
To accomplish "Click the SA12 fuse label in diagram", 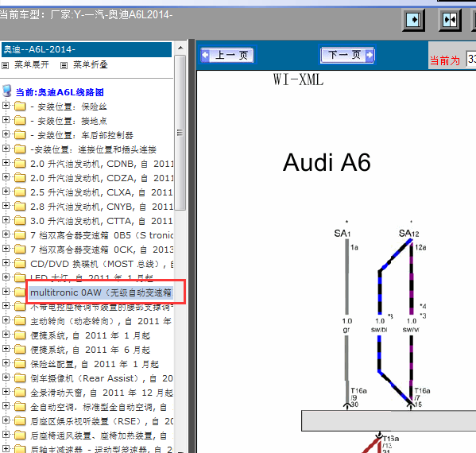I will click(408, 233).
